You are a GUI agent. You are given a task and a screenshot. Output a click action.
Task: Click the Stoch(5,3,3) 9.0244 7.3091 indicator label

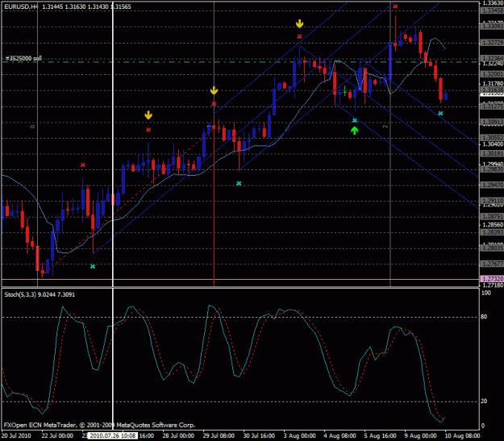click(x=40, y=294)
